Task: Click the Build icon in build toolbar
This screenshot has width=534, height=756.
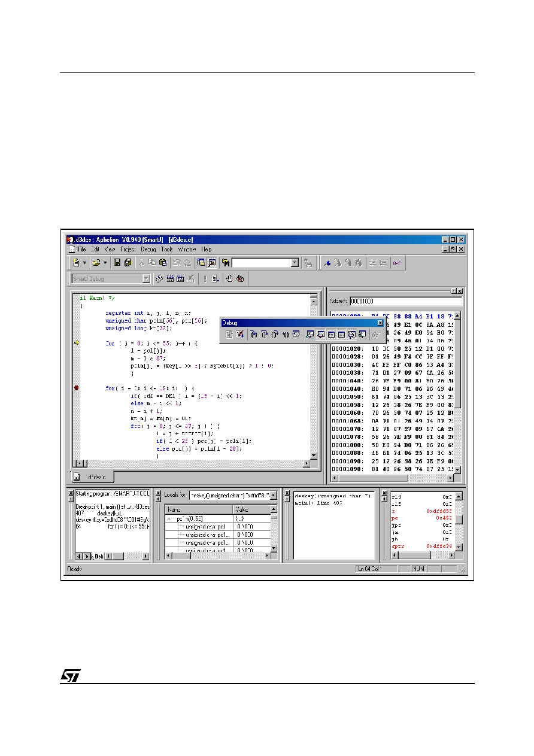Action: [x=169, y=278]
